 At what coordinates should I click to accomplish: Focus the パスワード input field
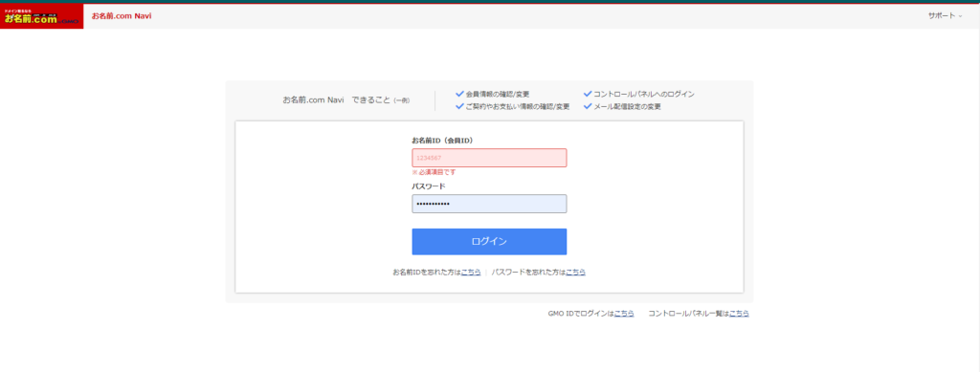click(x=489, y=204)
